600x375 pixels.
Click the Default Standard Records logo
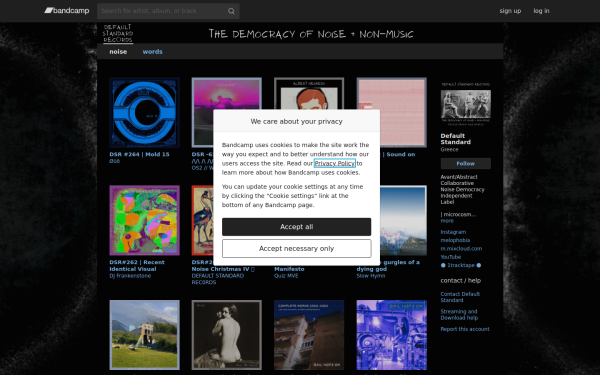coord(118,33)
